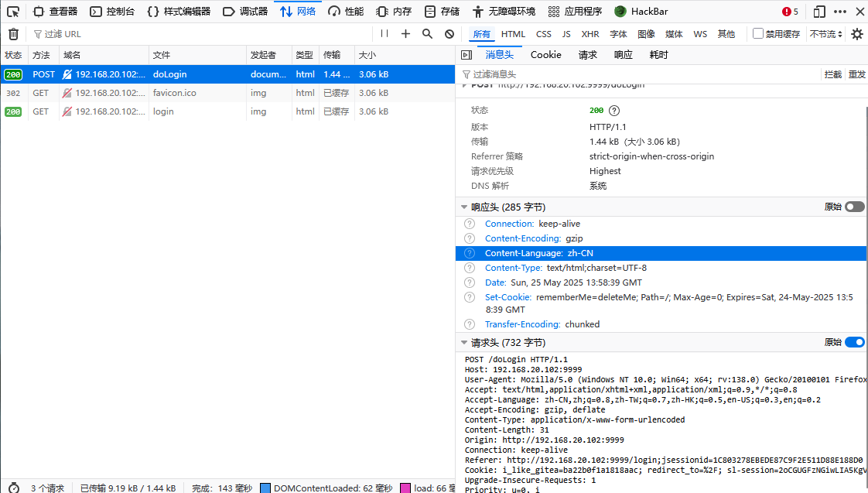The image size is (868, 493).
Task: Filter requests by 媒体
Action: click(674, 34)
